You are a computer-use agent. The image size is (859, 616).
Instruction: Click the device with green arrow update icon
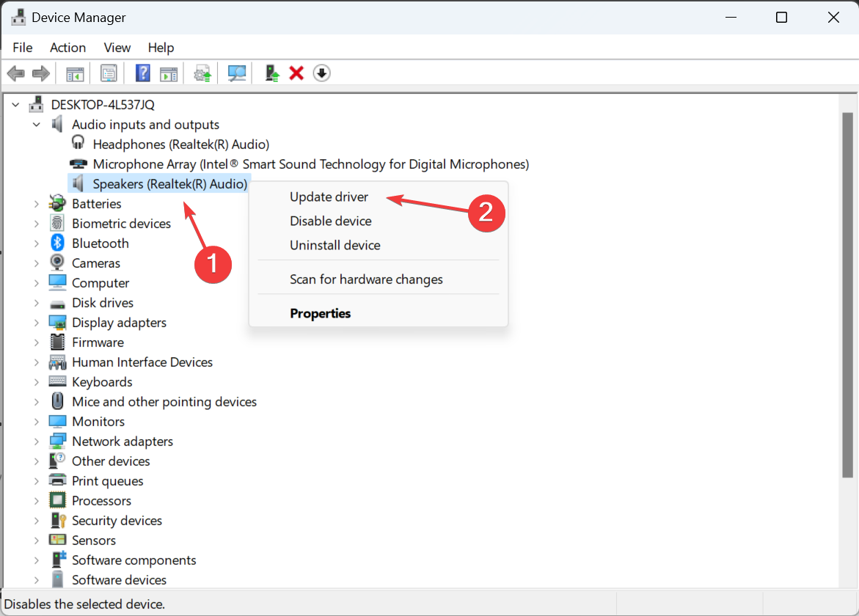pos(272,73)
